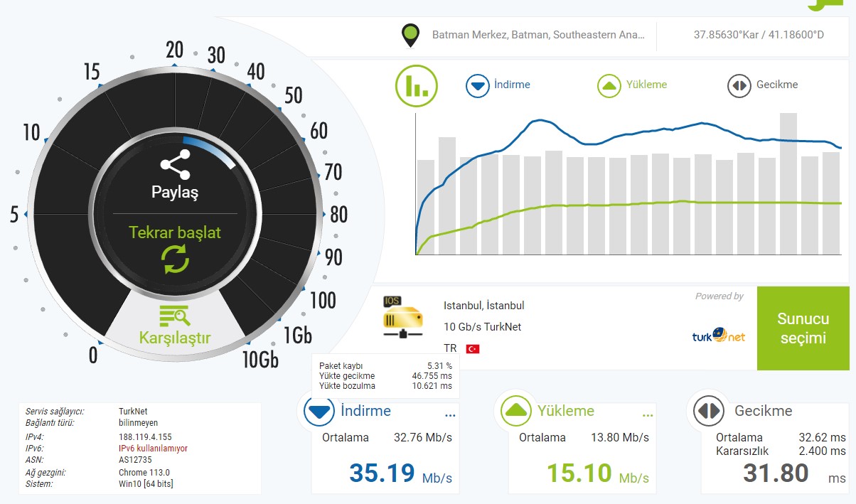Click the 100 mark on gauge

tap(323, 301)
